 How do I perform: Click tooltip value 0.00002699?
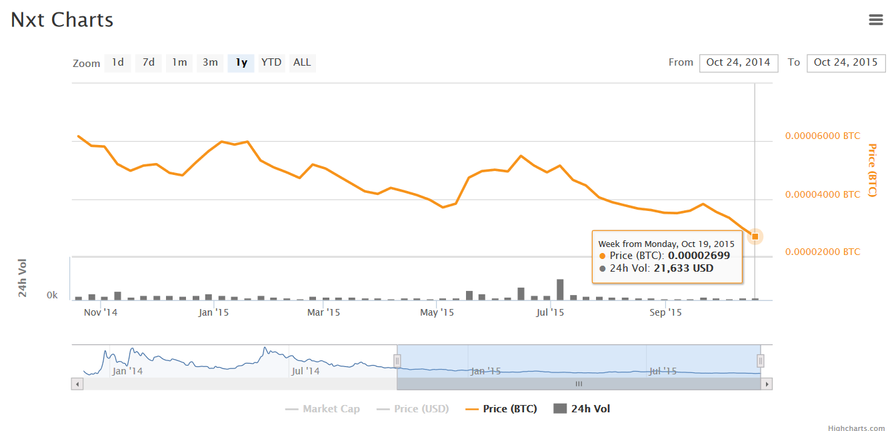point(699,255)
